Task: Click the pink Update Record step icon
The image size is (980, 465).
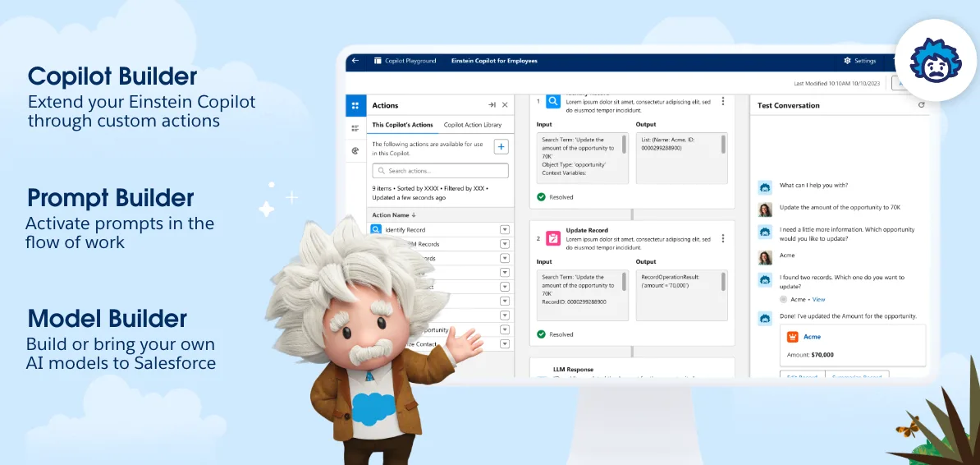Action: coord(553,238)
